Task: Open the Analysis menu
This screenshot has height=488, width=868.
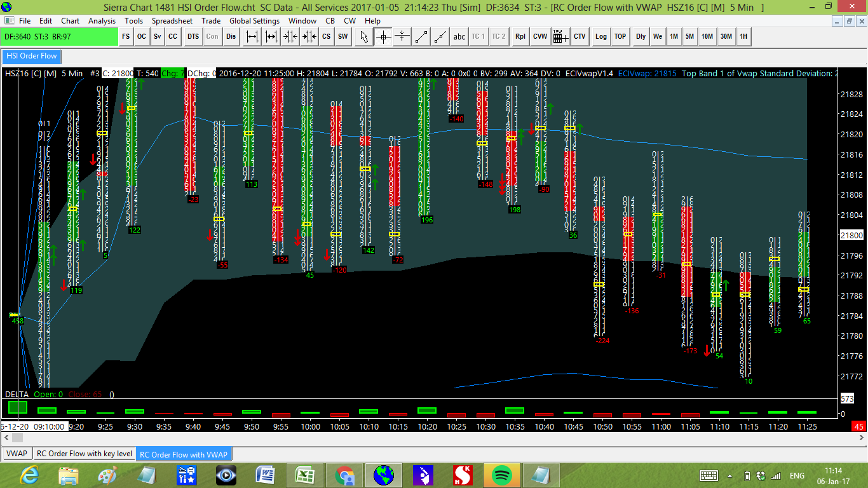Action: (x=102, y=20)
